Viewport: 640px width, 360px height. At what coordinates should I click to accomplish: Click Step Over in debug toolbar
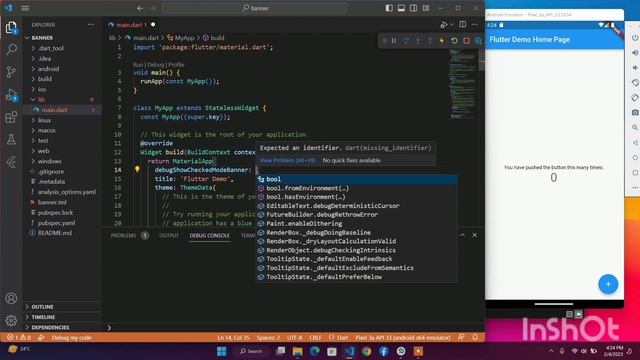click(x=406, y=40)
